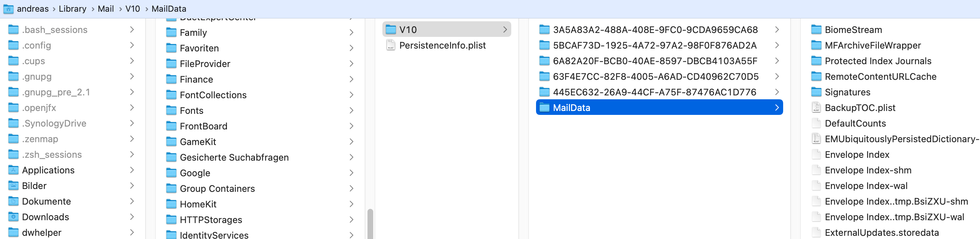Click the Downloads folder icon

coord(13,217)
